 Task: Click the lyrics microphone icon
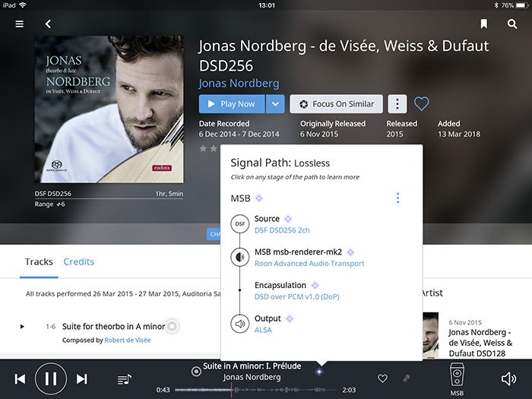406,378
